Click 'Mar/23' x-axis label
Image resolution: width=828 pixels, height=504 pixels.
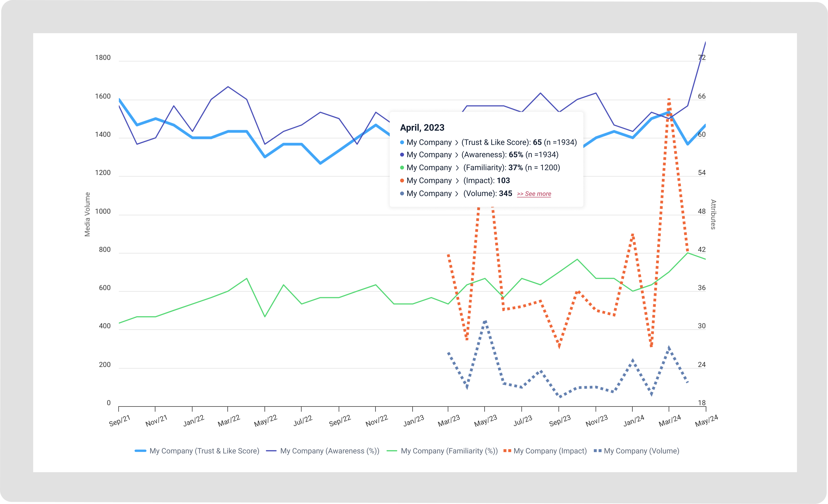(x=449, y=421)
